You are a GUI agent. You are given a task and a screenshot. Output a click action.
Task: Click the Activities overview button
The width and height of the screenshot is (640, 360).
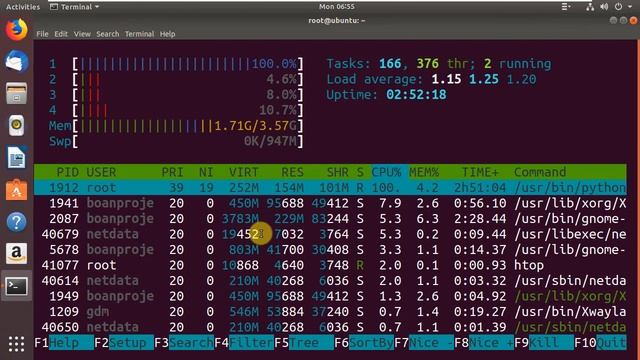(x=23, y=7)
